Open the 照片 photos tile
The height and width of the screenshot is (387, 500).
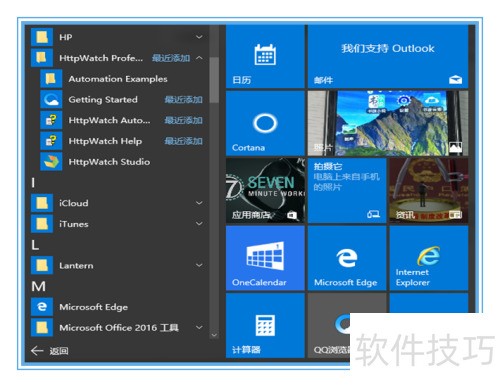[388, 123]
